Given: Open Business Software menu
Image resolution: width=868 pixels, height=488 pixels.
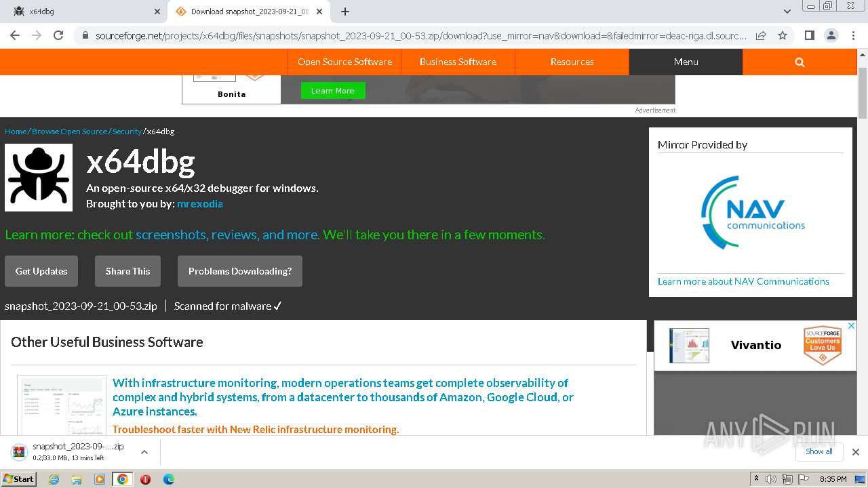Looking at the screenshot, I should click(458, 62).
